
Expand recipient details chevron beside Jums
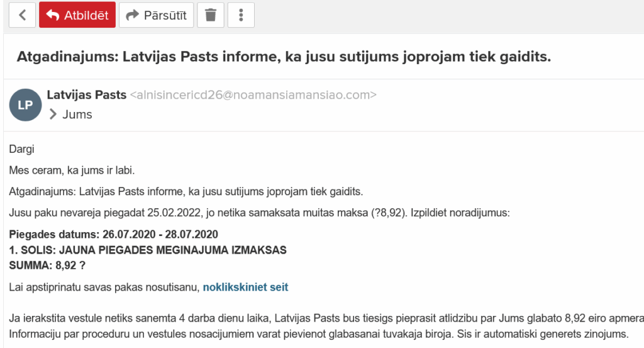[53, 115]
